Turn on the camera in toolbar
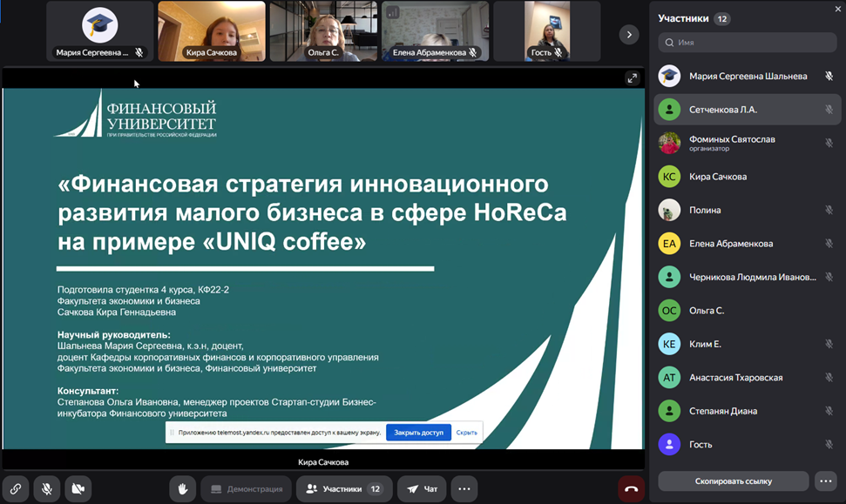Viewport: 846px width, 504px height. (78, 489)
